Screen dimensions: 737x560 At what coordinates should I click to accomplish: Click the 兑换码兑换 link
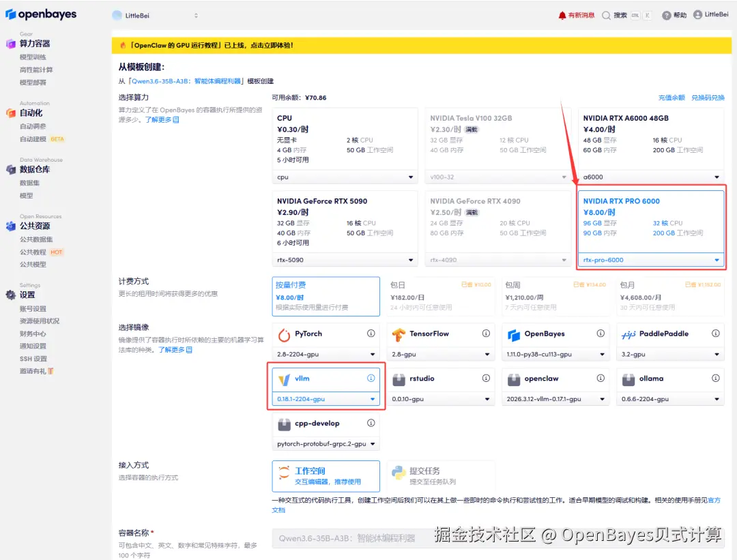coord(708,98)
